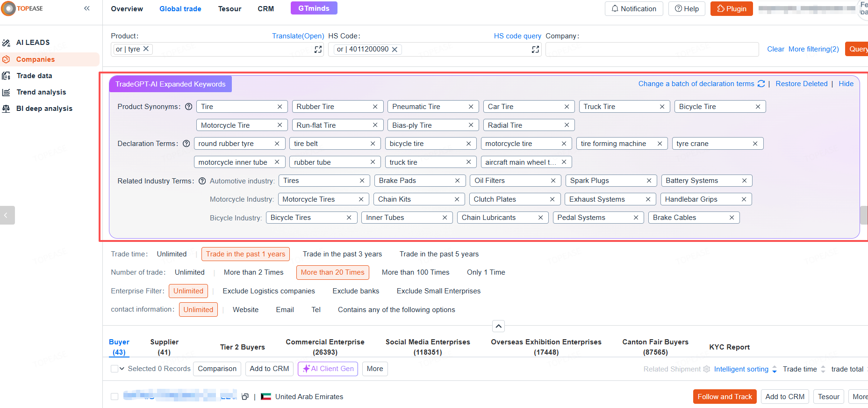This screenshot has height=408, width=868.
Task: Open the More dropdown in toolbar
Action: click(375, 369)
